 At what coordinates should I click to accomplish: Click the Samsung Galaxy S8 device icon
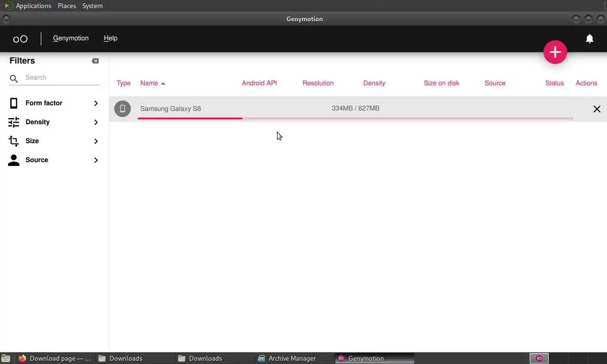pos(122,109)
